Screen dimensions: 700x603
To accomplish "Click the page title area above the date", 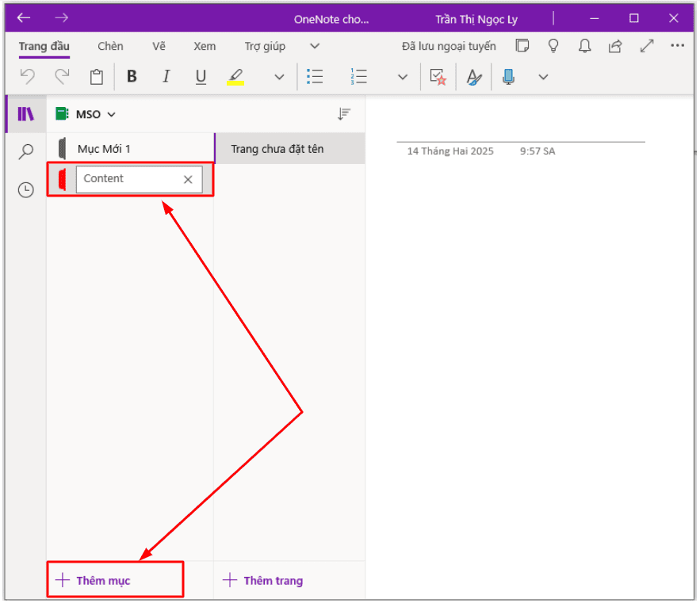I will 521,128.
